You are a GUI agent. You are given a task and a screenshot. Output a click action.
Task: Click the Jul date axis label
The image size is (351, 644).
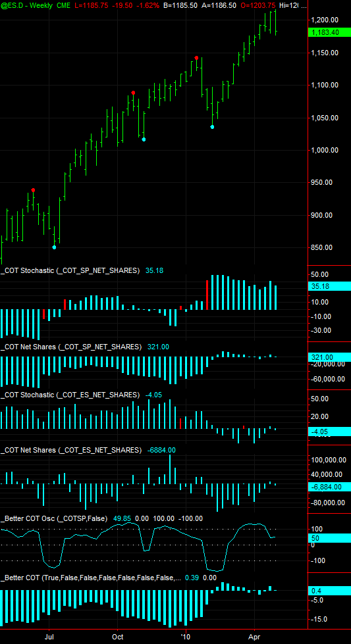click(49, 637)
